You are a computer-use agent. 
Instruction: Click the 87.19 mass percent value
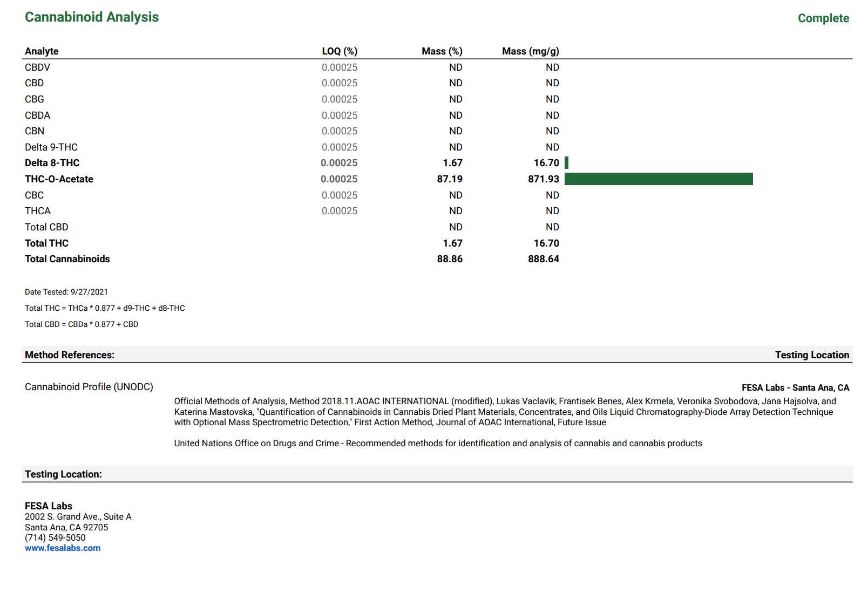click(x=449, y=179)
